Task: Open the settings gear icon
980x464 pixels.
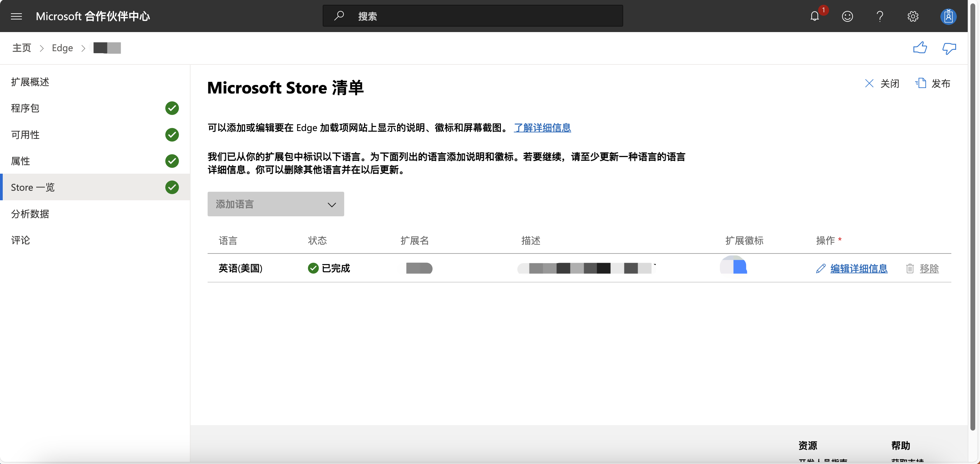Action: [x=913, y=16]
